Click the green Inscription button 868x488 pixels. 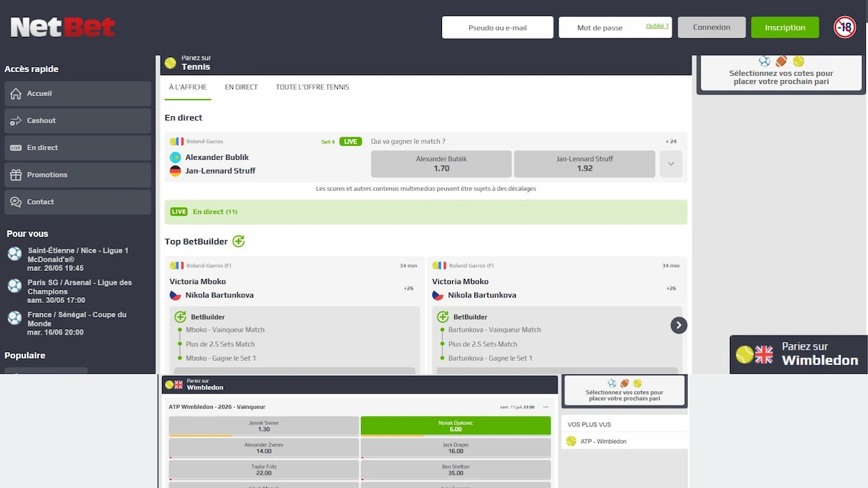(785, 27)
